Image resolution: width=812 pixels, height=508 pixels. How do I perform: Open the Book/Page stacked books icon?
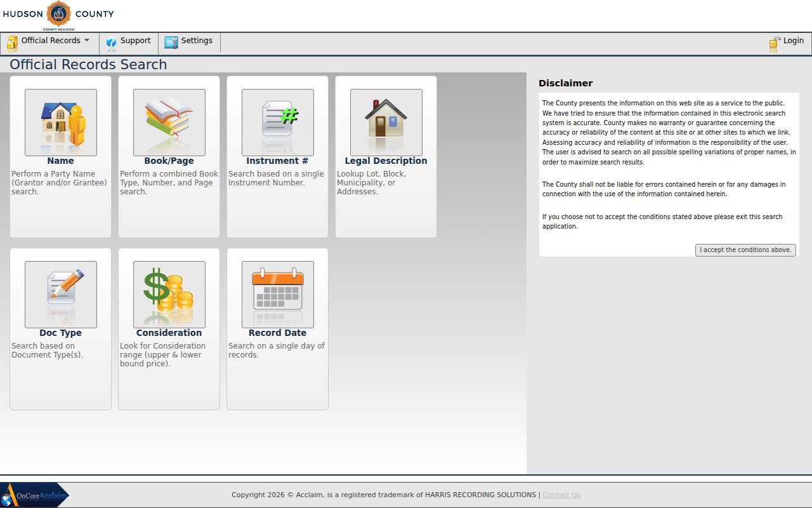(169, 123)
